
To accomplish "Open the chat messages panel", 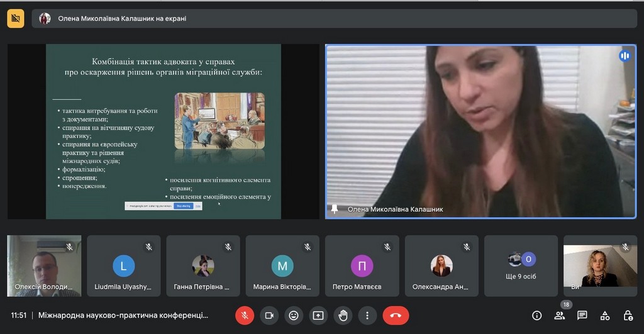I will 582,315.
